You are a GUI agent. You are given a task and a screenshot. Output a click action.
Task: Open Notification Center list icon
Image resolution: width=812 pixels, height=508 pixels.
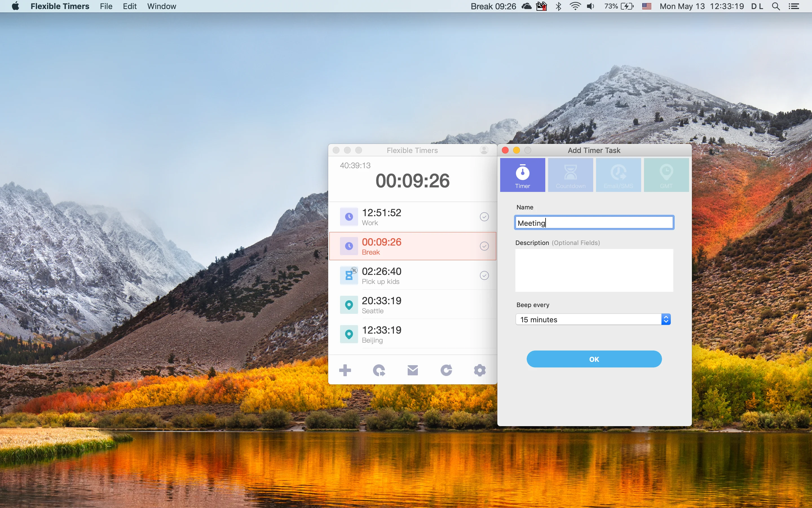pos(794,6)
